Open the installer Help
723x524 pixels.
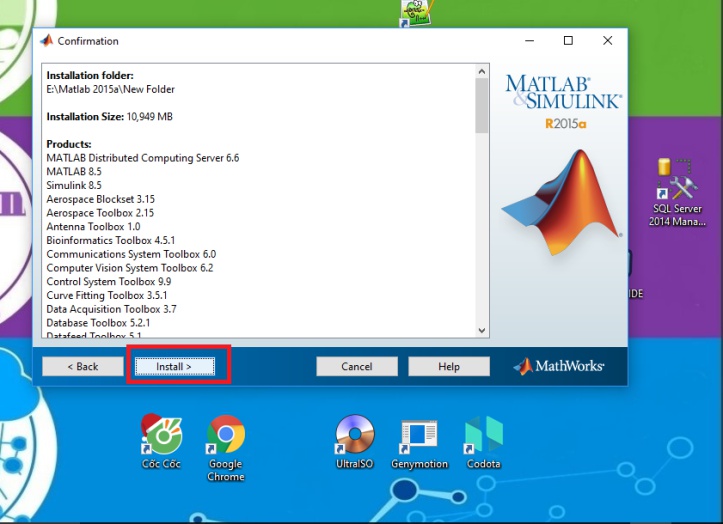click(x=449, y=366)
